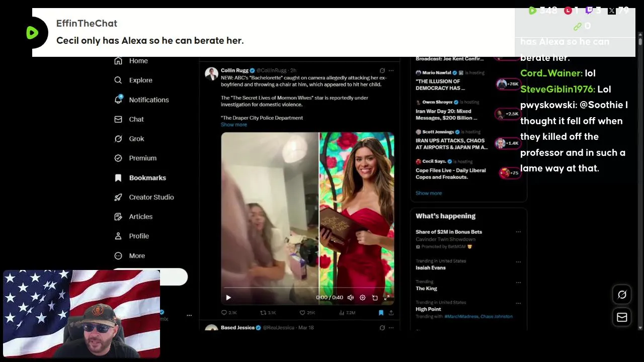
Task: Open floating messages envelope button
Action: point(622,317)
